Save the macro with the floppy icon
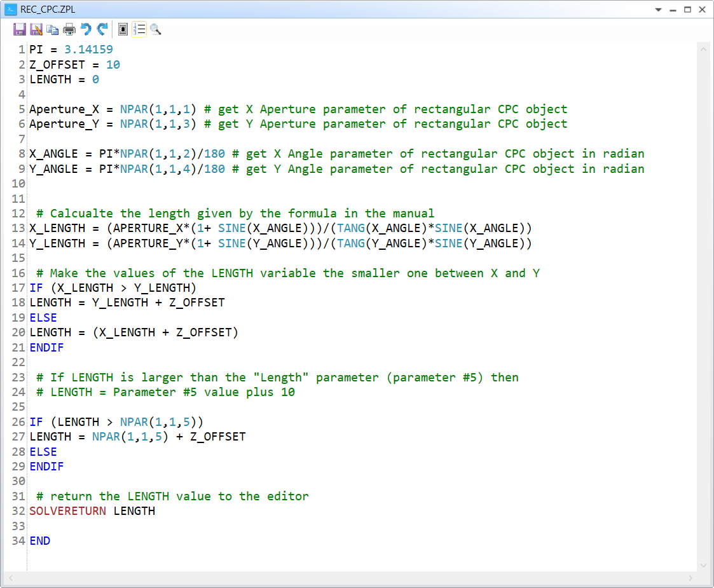The image size is (714, 588). (x=19, y=30)
